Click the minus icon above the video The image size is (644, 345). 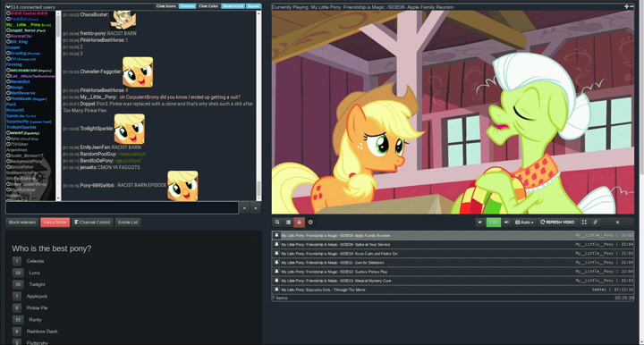pyautogui.click(x=631, y=6)
